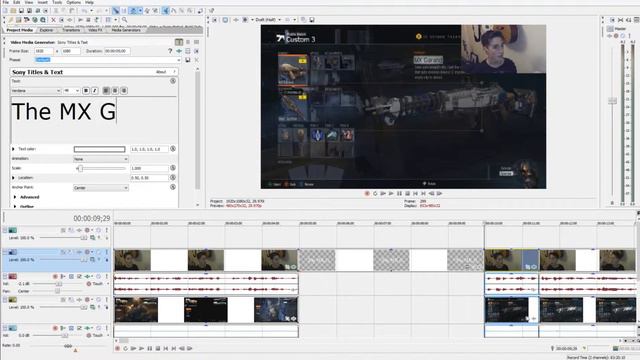Set text alignment to right
This screenshot has height=360, width=640.
point(124,91)
